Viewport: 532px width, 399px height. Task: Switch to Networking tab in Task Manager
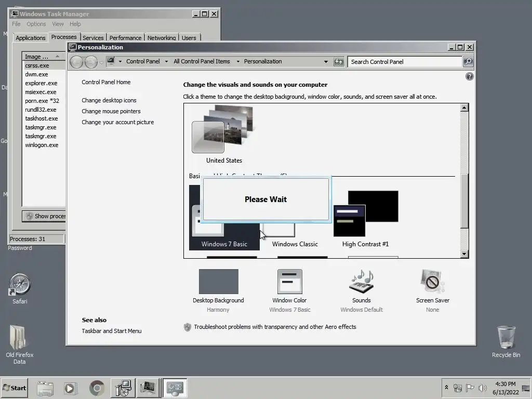coord(162,37)
